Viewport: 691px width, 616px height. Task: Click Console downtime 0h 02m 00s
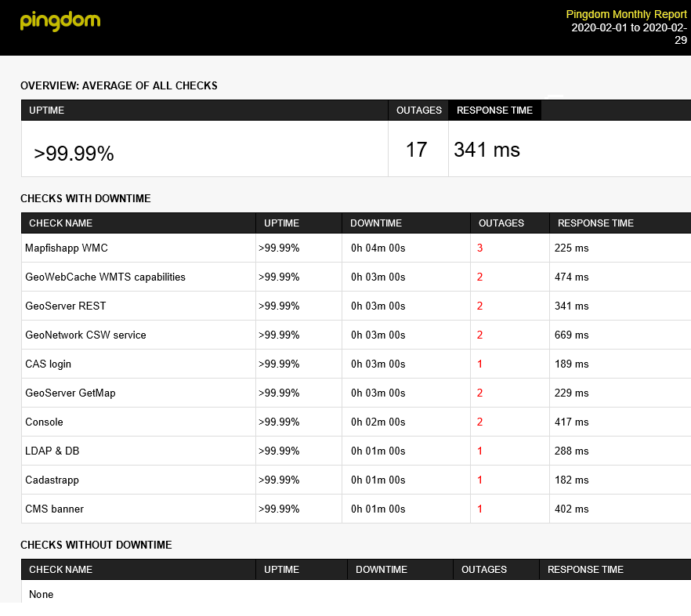378,422
